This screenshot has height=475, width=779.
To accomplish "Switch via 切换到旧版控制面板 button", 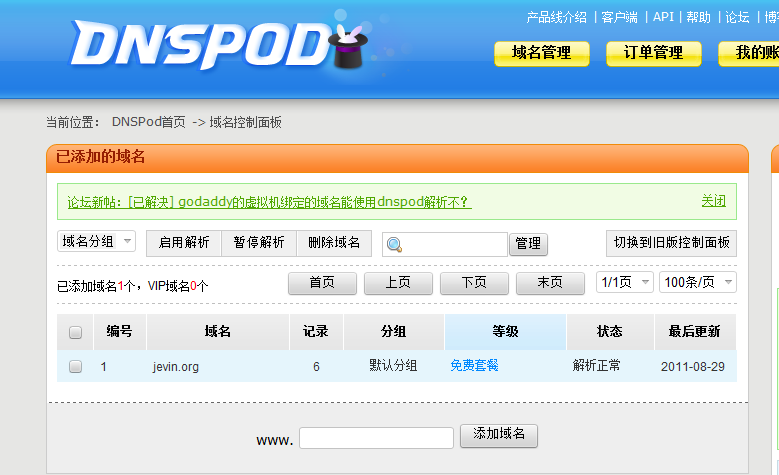I will (x=671, y=242).
